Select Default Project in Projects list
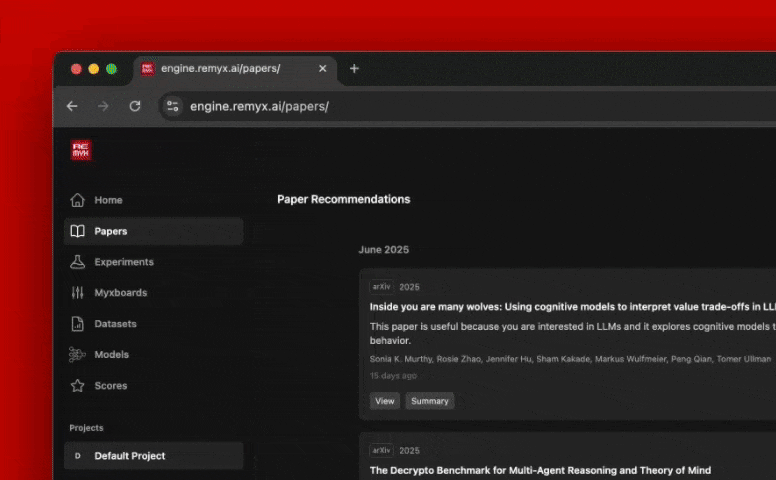Viewport: 776px width, 480px height. [x=153, y=456]
